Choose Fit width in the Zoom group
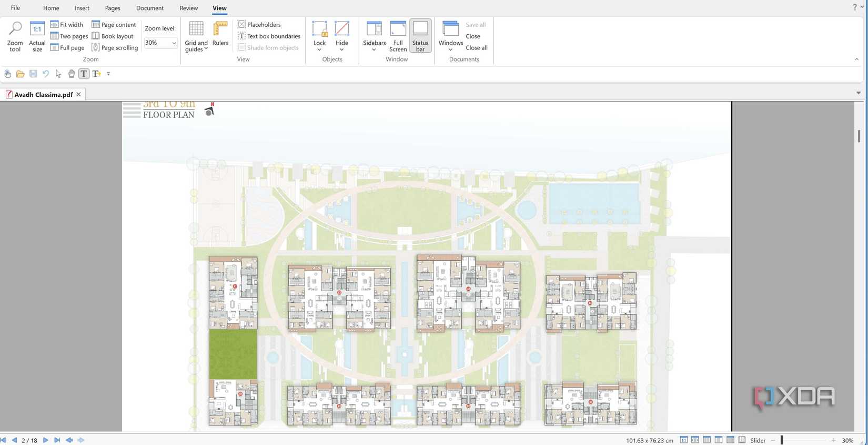 (67, 25)
